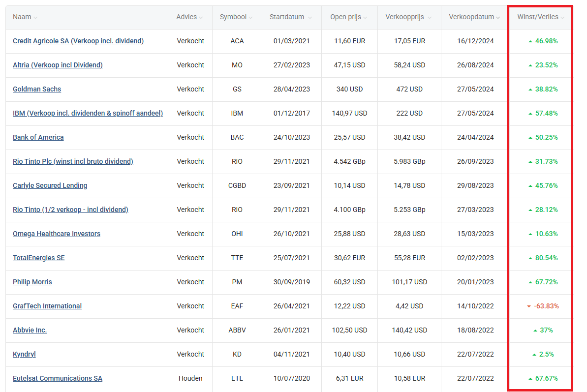587x392 pixels.
Task: Click the up arrow icon next to 10.63%
Action: click(530, 234)
